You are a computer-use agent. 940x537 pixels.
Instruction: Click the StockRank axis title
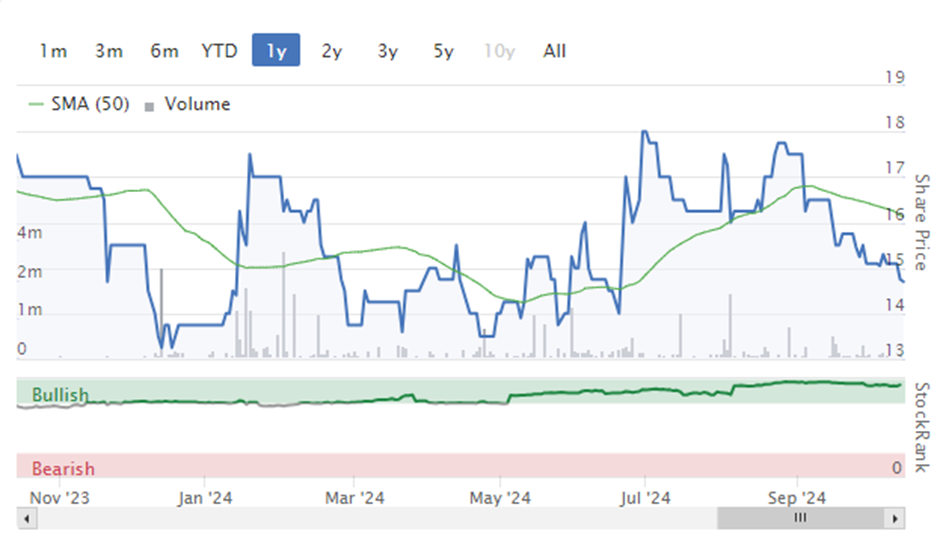tap(922, 427)
